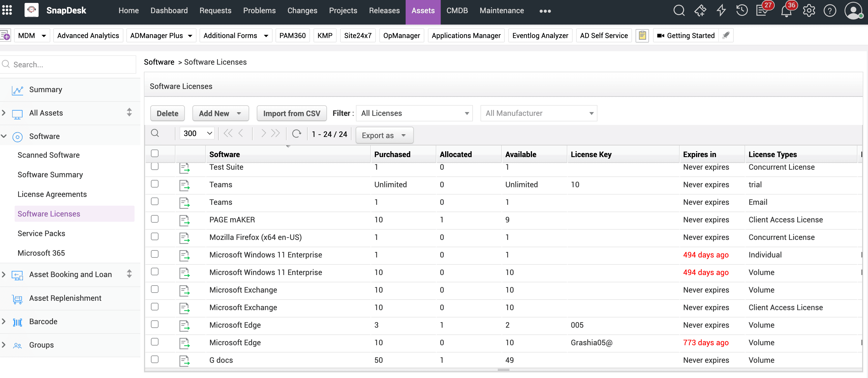
Task: Open quick actions lightning icon
Action: tap(721, 11)
